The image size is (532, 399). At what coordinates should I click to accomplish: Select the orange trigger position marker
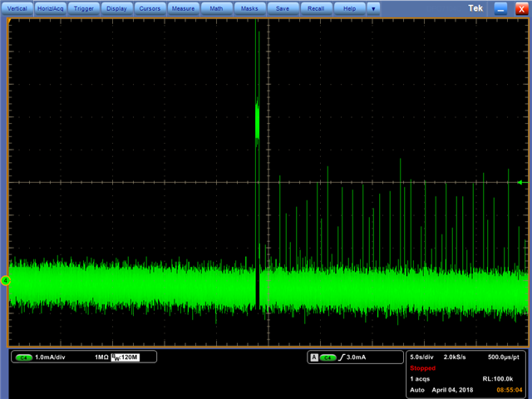pos(10,22)
